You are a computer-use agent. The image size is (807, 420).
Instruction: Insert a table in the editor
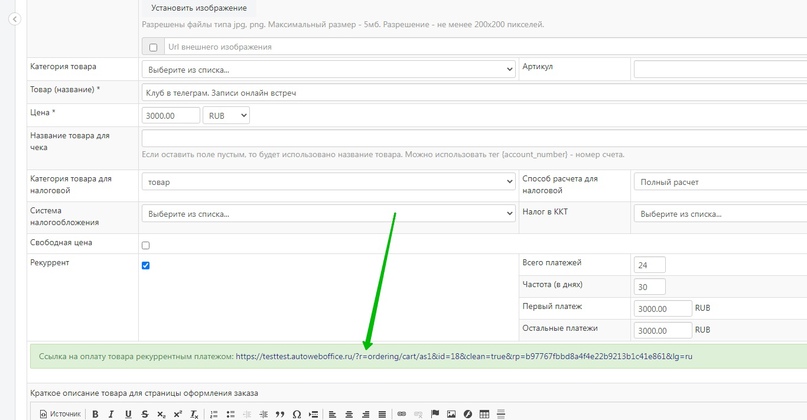[x=484, y=414]
